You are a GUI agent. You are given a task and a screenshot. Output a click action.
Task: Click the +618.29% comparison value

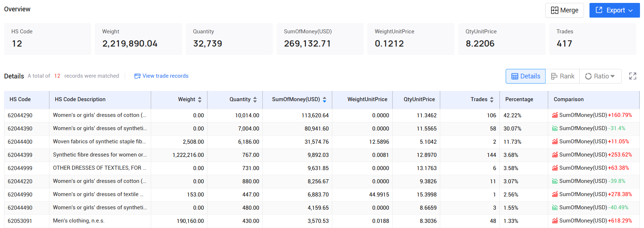pos(620,221)
